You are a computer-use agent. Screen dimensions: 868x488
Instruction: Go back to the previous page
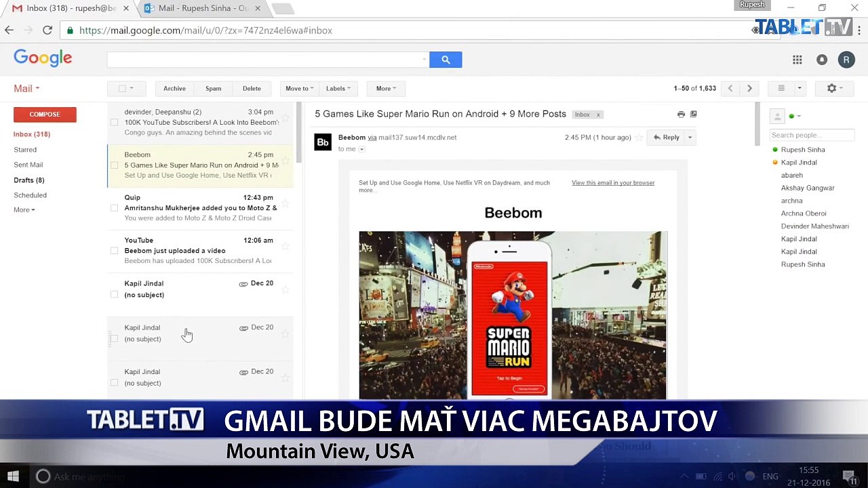pyautogui.click(x=9, y=30)
